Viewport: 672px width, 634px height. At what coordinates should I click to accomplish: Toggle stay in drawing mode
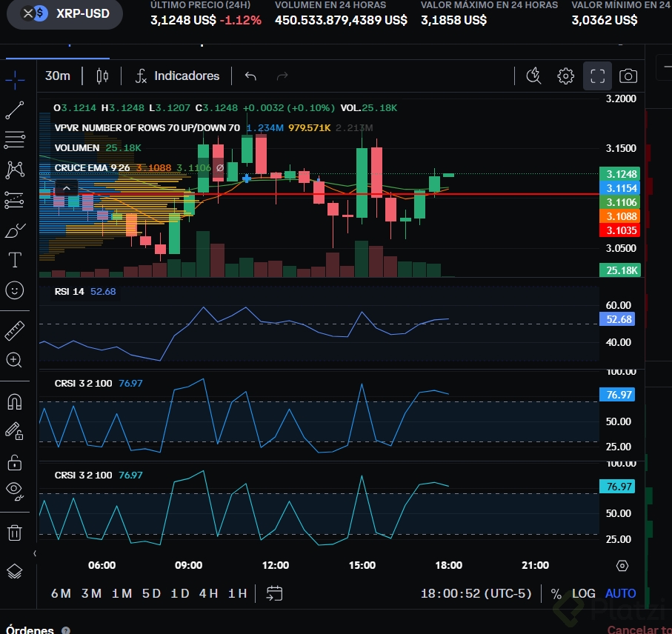pos(15,431)
